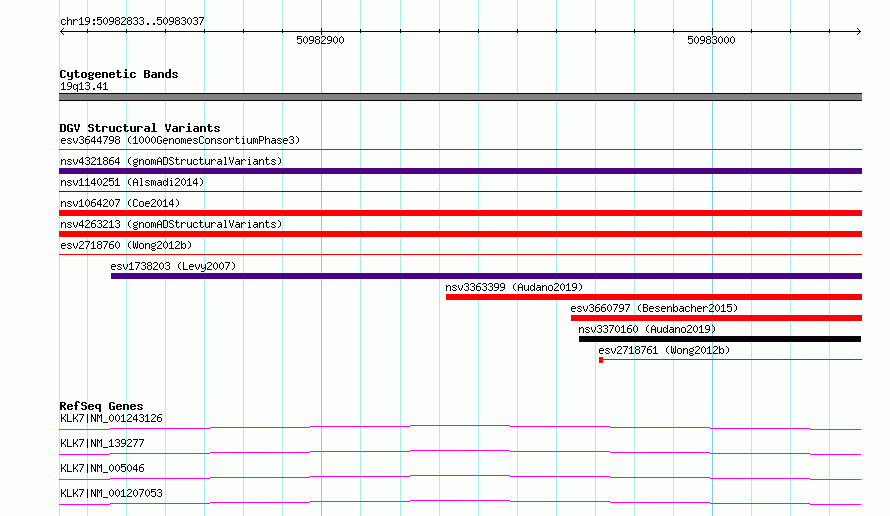Click the magenta KLK7|NM_001207053 gene line
The height and width of the screenshot is (516, 890).
pyautogui.click(x=460, y=502)
